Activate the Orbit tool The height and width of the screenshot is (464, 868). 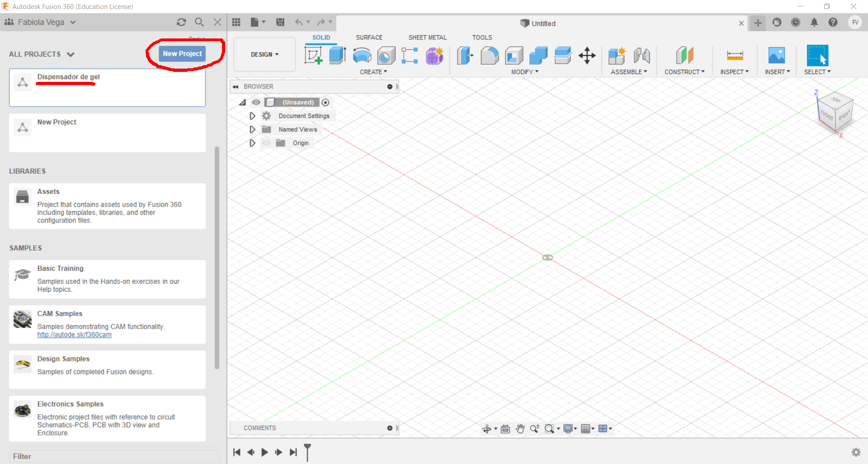487,429
